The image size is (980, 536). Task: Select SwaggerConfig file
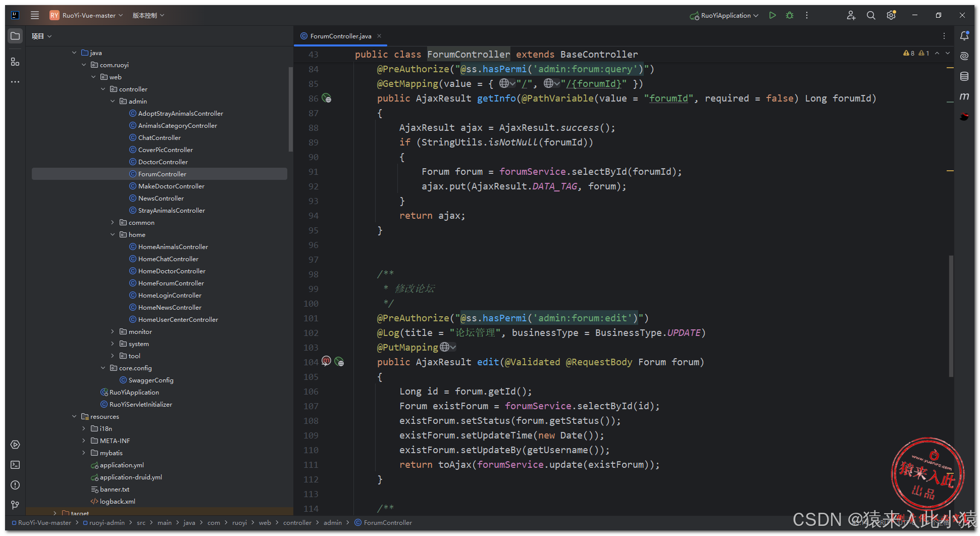click(x=150, y=380)
